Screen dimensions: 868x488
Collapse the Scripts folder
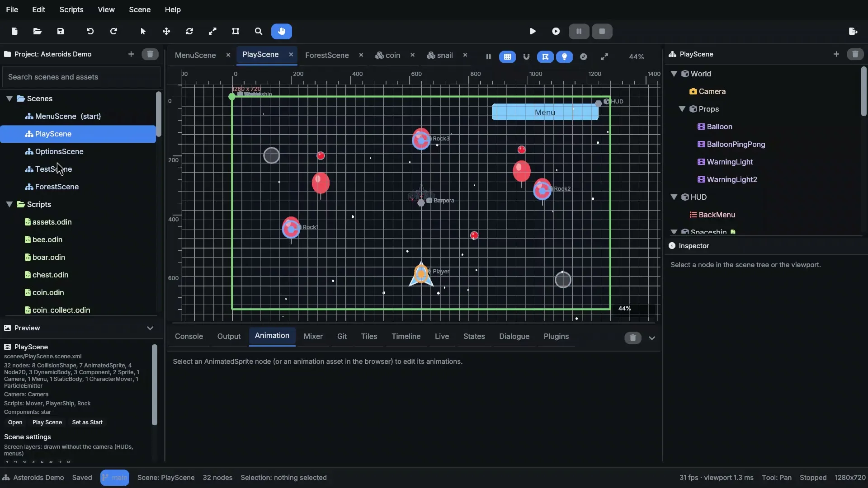pyautogui.click(x=9, y=204)
